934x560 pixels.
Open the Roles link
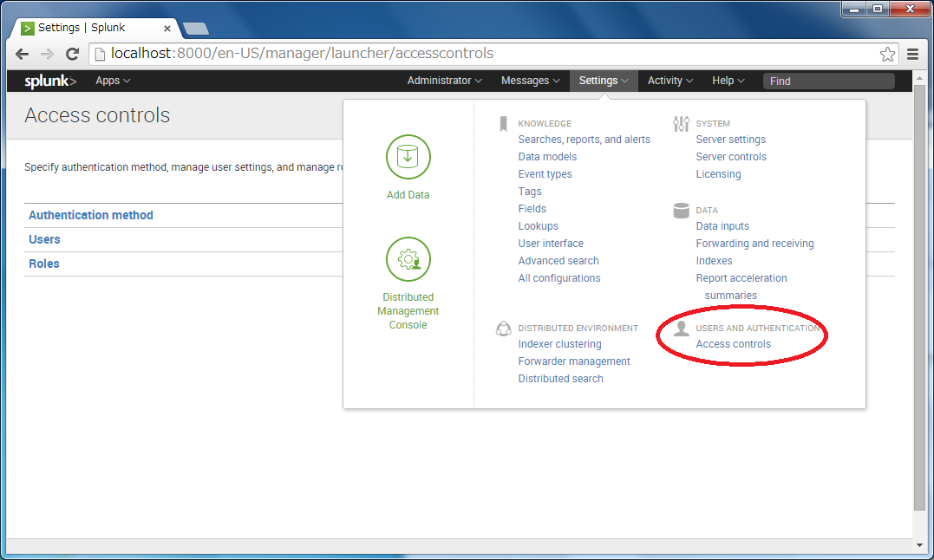[x=43, y=264]
